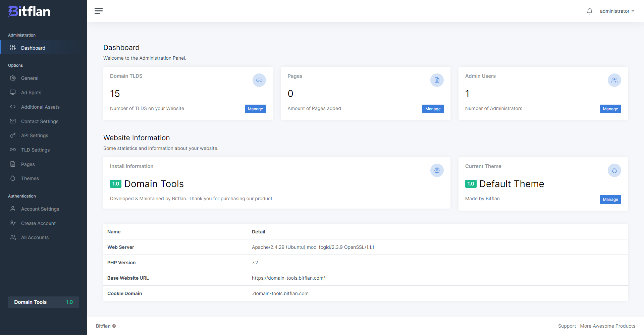The image size is (644, 335).
Task: Select the Additional Assets code icon in sidebar
Action: tap(13, 107)
